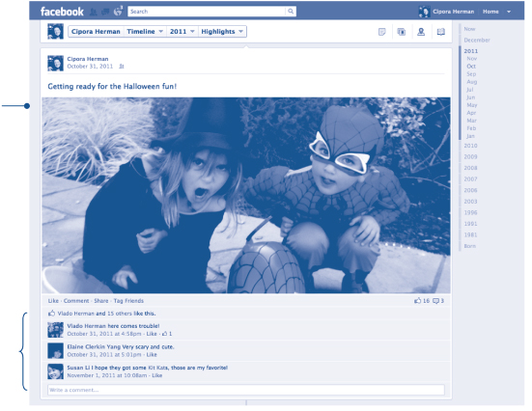Image resolution: width=532 pixels, height=411 pixels.
Task: Click thumbs-up icon beside Vlado Herman likes line
Action: coord(51,313)
